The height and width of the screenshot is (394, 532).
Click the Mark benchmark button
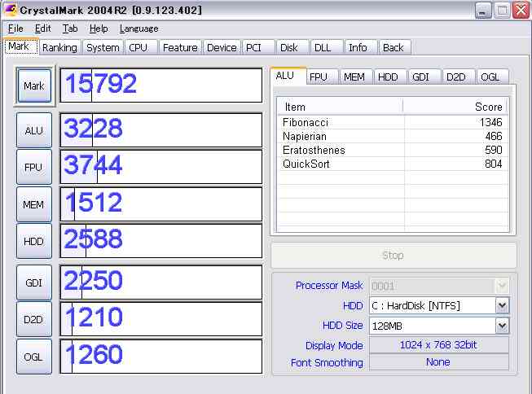point(34,86)
